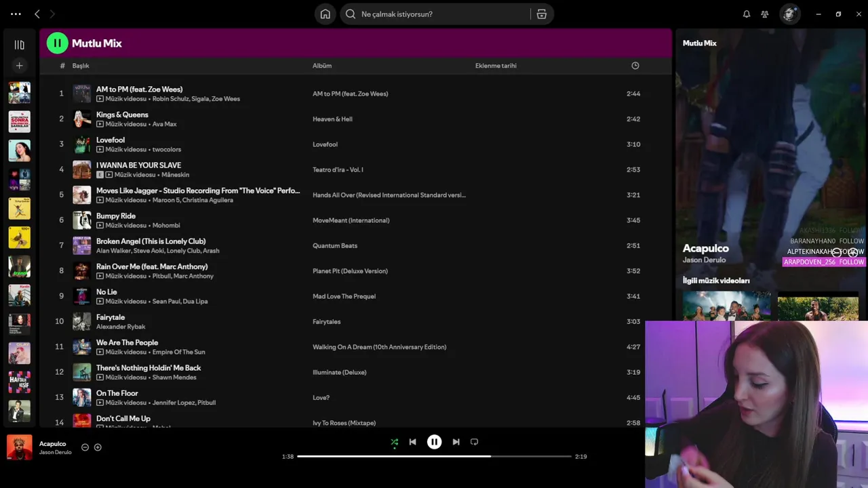
Task: Open the first related music video thumbnail
Action: (x=726, y=306)
